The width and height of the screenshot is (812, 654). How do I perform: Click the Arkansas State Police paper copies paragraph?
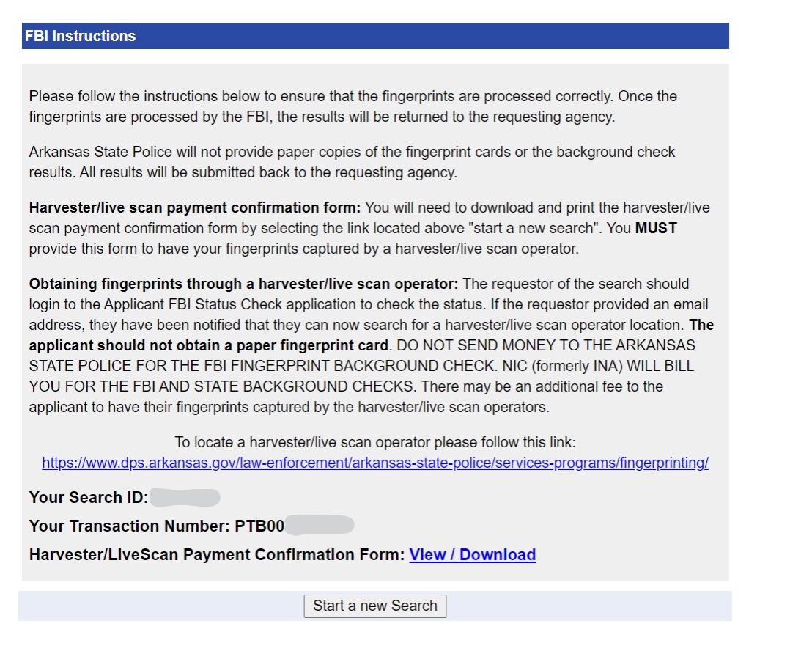pos(352,161)
